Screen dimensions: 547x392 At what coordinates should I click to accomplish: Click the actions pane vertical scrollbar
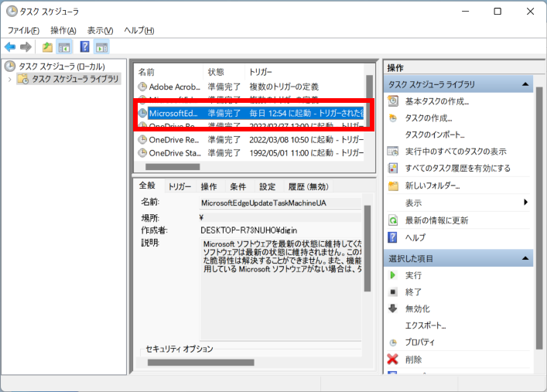click(x=539, y=218)
